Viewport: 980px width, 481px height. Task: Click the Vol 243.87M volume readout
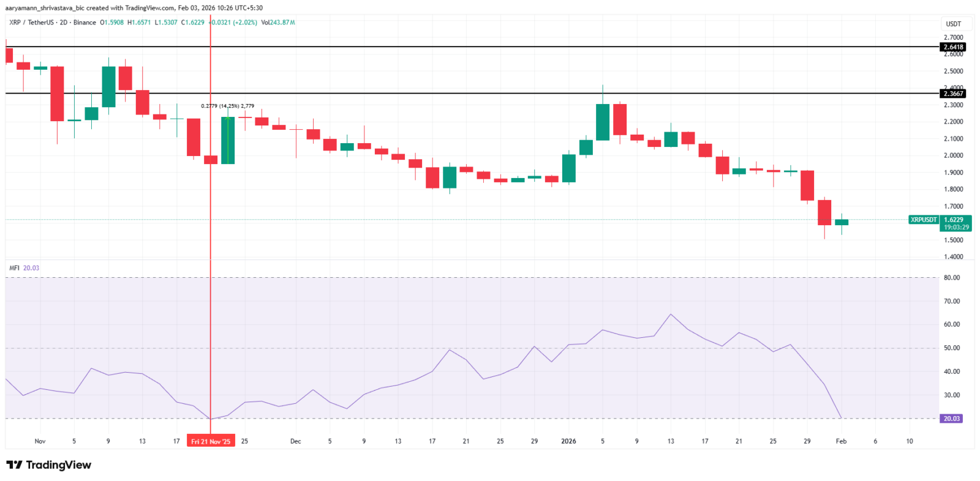click(278, 23)
